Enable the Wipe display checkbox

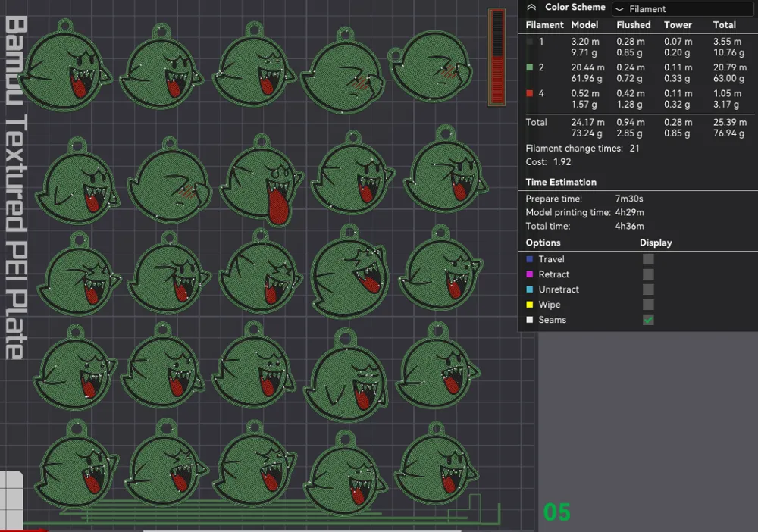[x=648, y=305]
